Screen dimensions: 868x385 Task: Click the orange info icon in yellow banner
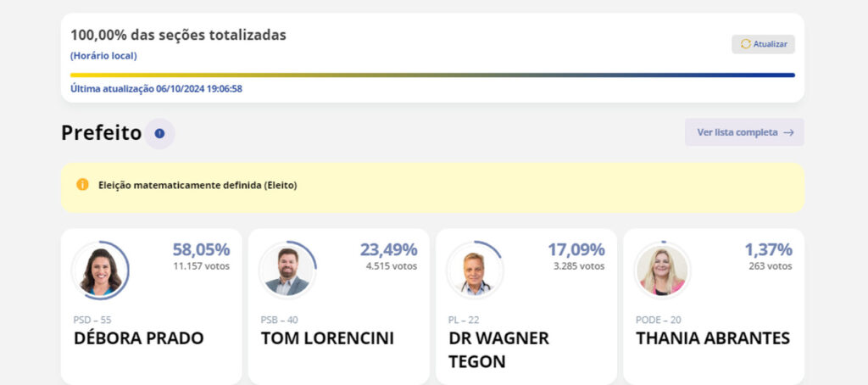pyautogui.click(x=82, y=185)
